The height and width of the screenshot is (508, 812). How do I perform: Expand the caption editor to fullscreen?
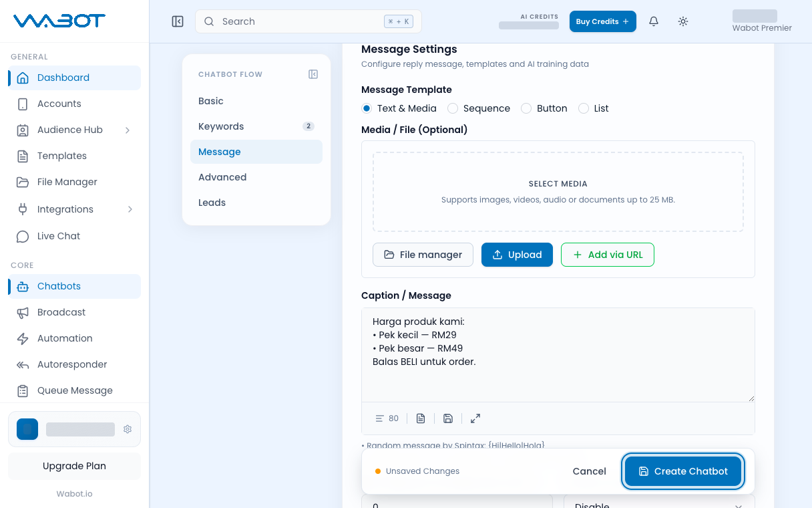(475, 418)
